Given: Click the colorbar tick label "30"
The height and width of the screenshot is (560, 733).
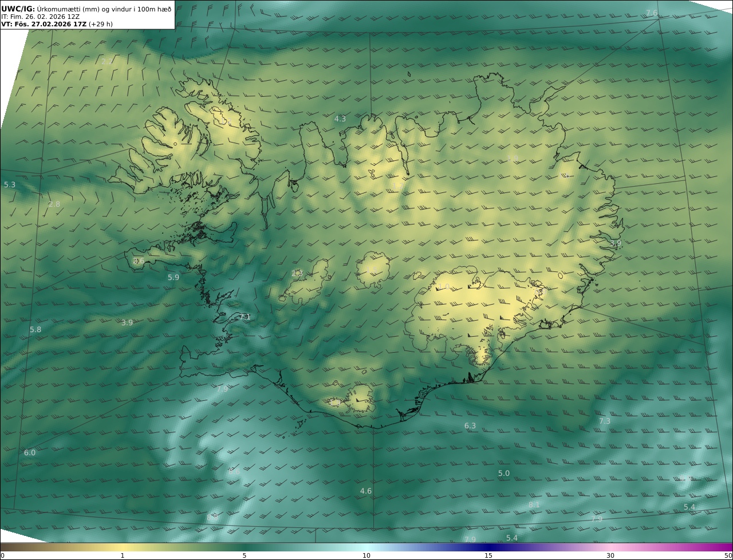Looking at the screenshot, I should [x=610, y=555].
